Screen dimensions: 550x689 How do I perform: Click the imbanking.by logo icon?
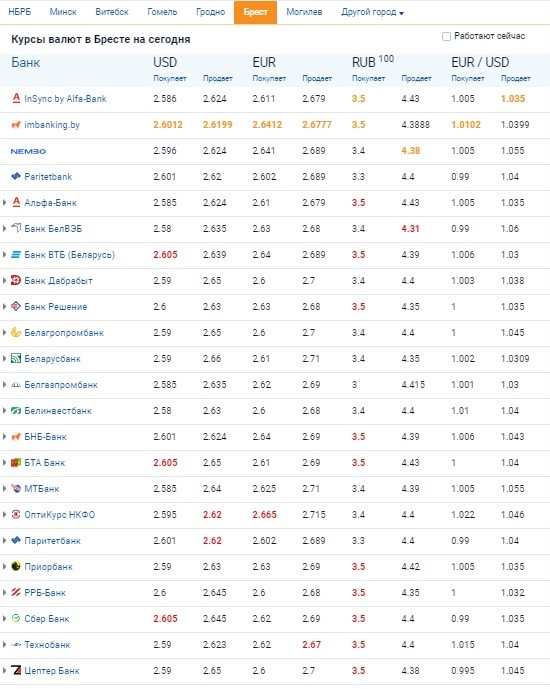tap(16, 124)
